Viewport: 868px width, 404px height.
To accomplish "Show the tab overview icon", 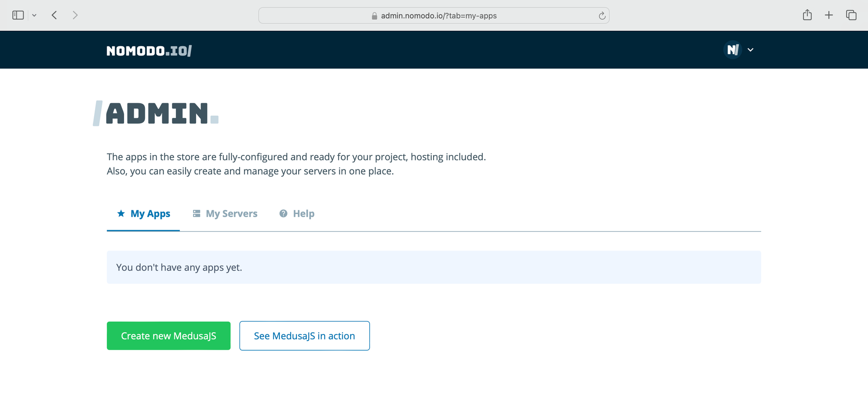I will [851, 15].
